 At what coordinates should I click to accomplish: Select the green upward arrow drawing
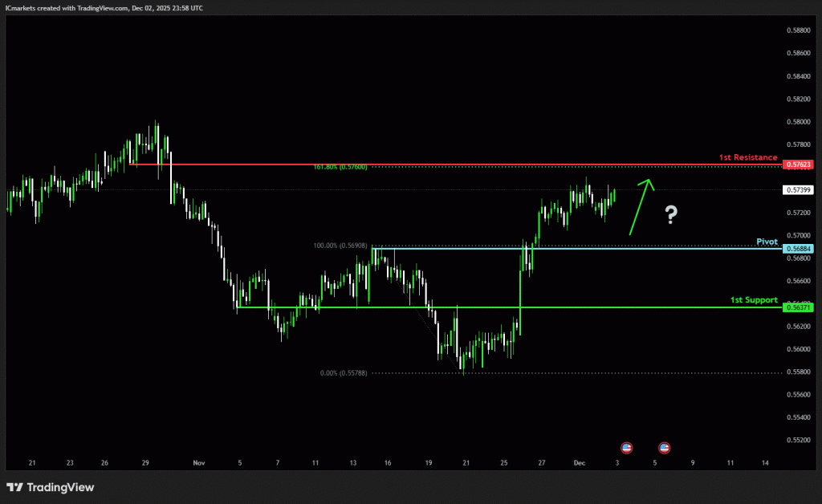(x=641, y=205)
